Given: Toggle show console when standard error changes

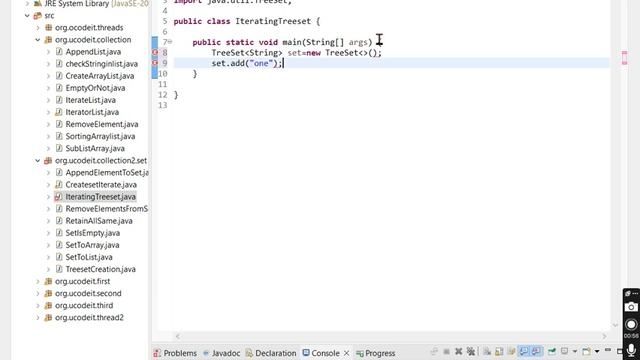Looking at the screenshot, I should [x=536, y=351].
